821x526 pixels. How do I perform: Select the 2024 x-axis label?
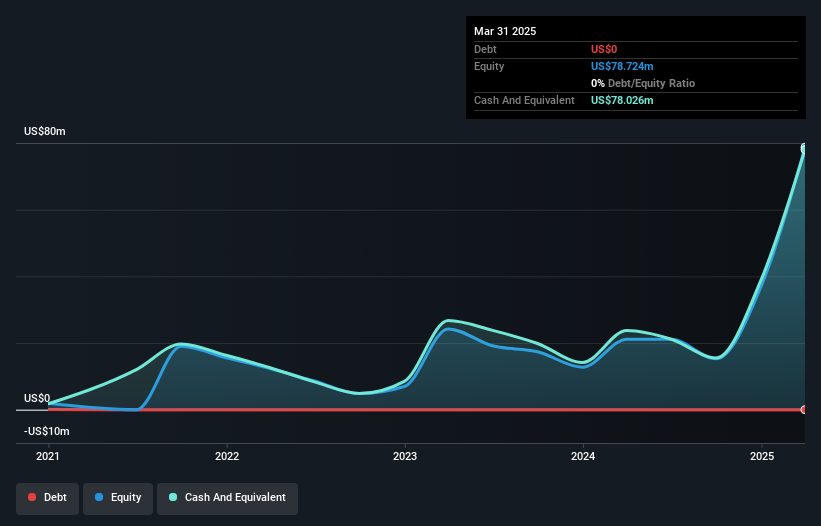pos(583,456)
